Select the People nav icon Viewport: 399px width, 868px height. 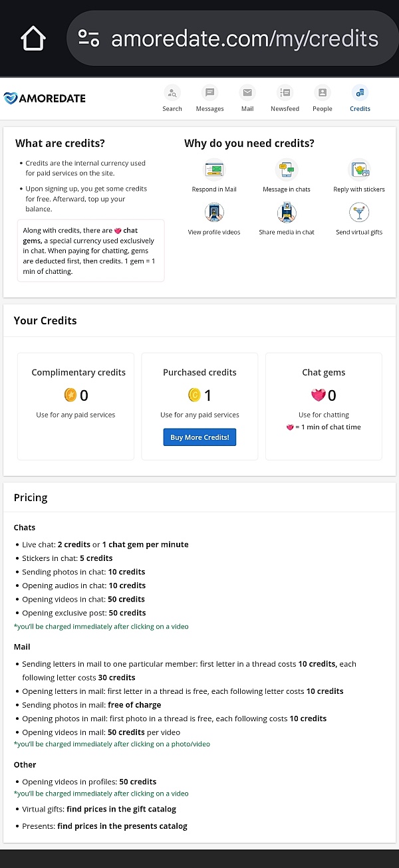pos(323,93)
